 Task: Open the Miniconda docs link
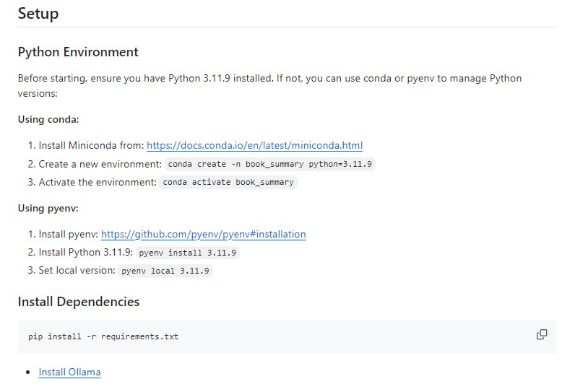254,145
